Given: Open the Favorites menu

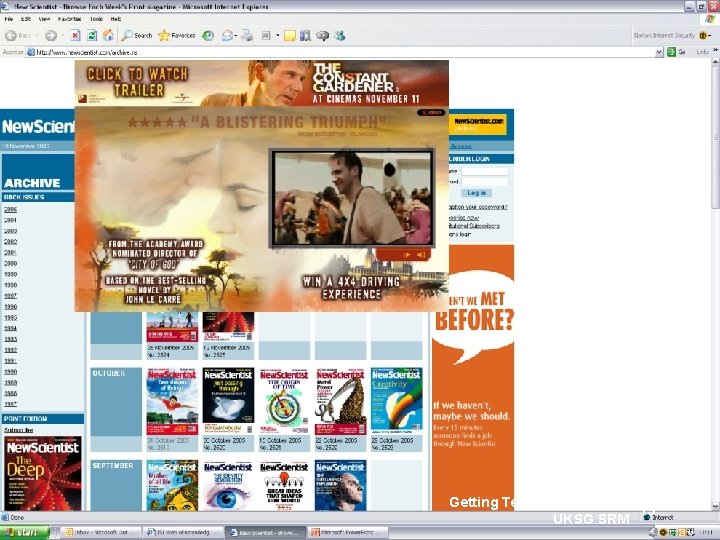Looking at the screenshot, I should [x=69, y=19].
